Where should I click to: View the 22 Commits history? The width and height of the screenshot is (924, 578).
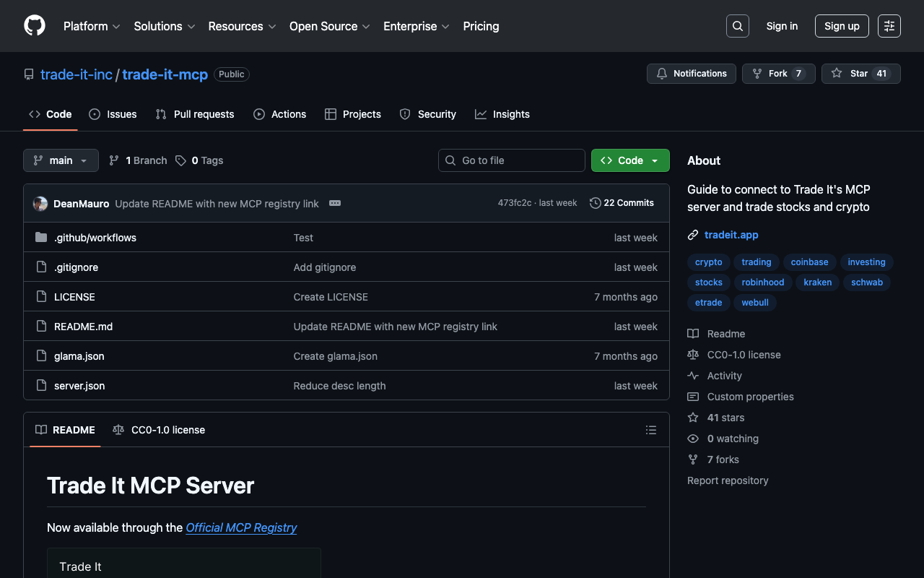click(x=622, y=203)
